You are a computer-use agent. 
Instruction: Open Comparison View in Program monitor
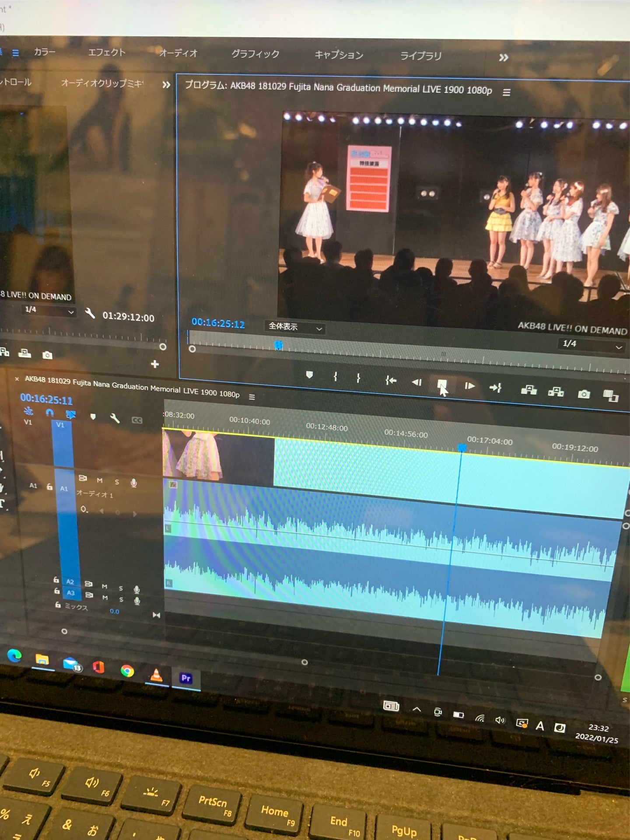coord(610,395)
